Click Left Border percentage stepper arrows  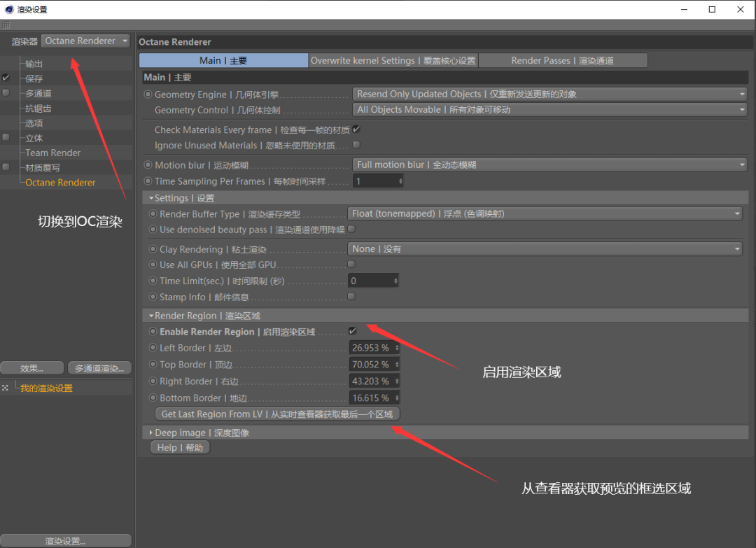[397, 348]
